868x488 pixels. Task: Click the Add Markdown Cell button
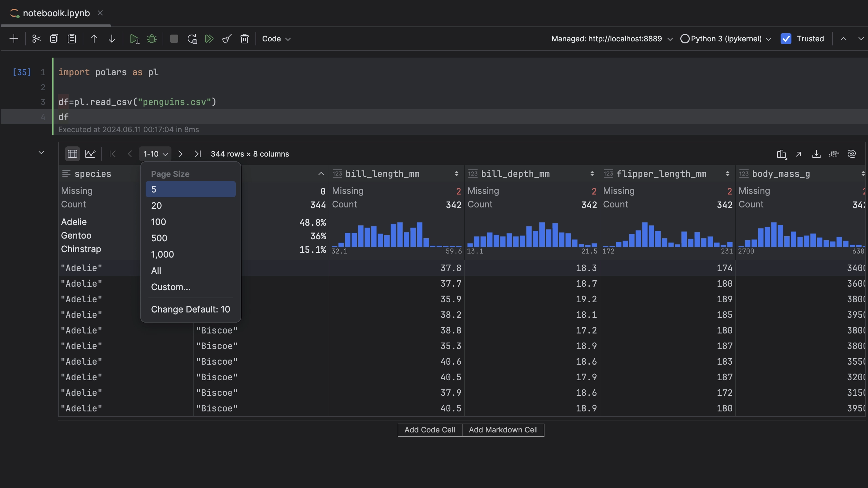503,430
